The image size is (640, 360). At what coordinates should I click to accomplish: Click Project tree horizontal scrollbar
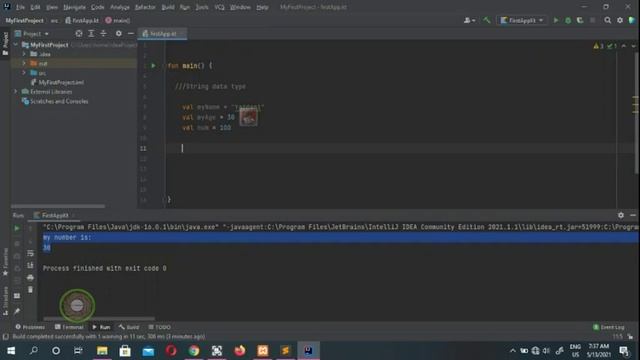58,206
